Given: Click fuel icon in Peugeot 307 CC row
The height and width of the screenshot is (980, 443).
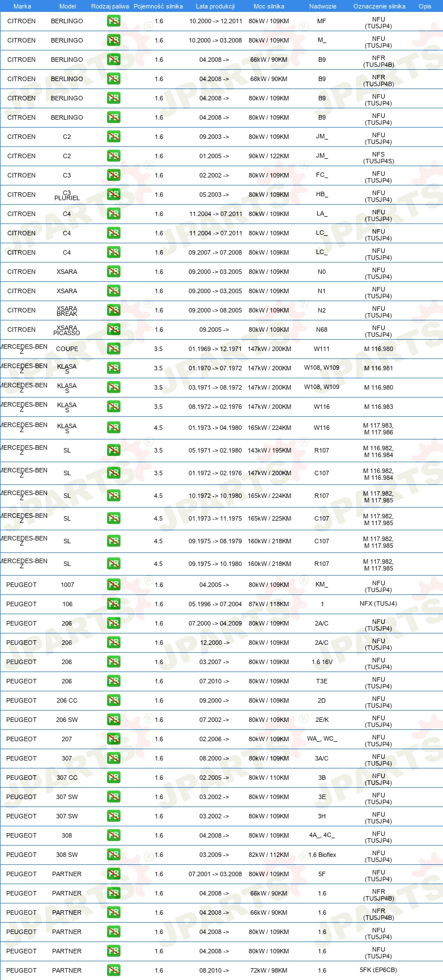Looking at the screenshot, I should tap(114, 778).
